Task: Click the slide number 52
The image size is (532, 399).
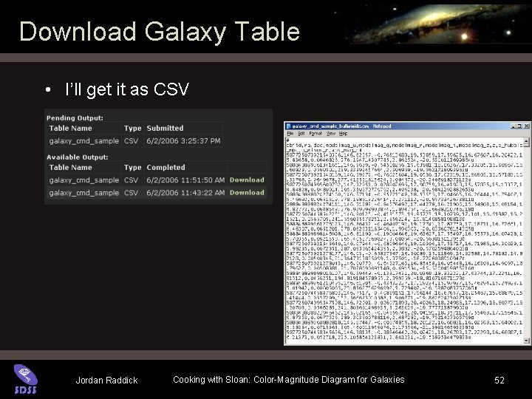Action: coord(499,381)
